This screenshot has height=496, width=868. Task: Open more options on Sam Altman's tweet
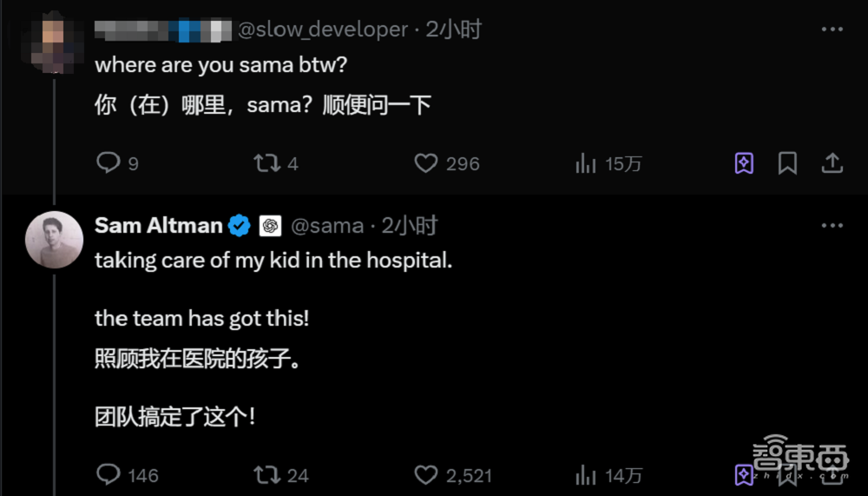(x=832, y=226)
